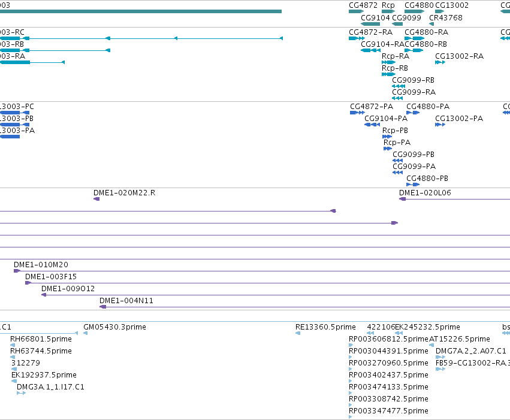510x420 pixels.
Task: Select BAC end DME1-020M22.R
Action: coord(124,193)
